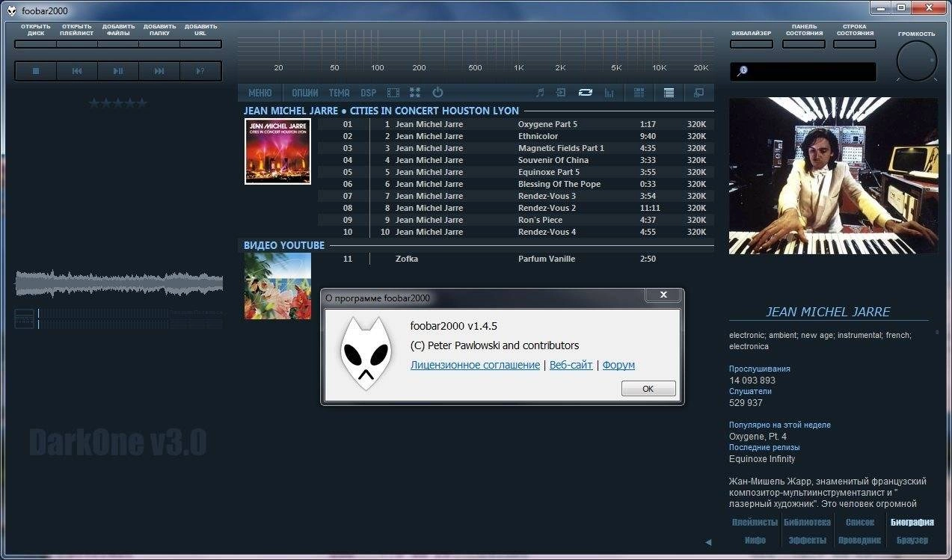Viewport: 952px width, 560px height.
Task: Select the track Ron's Piece
Action: coord(516,220)
